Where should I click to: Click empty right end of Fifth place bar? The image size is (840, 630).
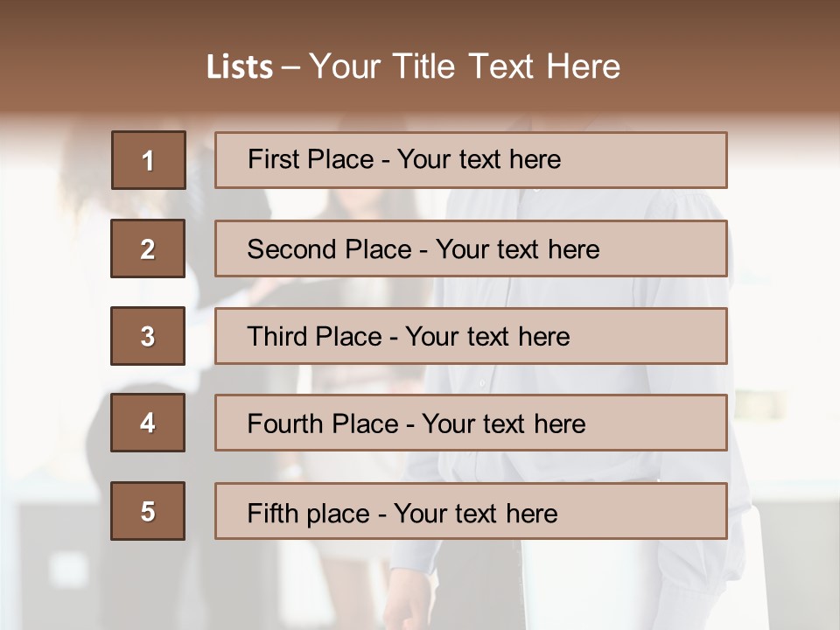point(665,511)
